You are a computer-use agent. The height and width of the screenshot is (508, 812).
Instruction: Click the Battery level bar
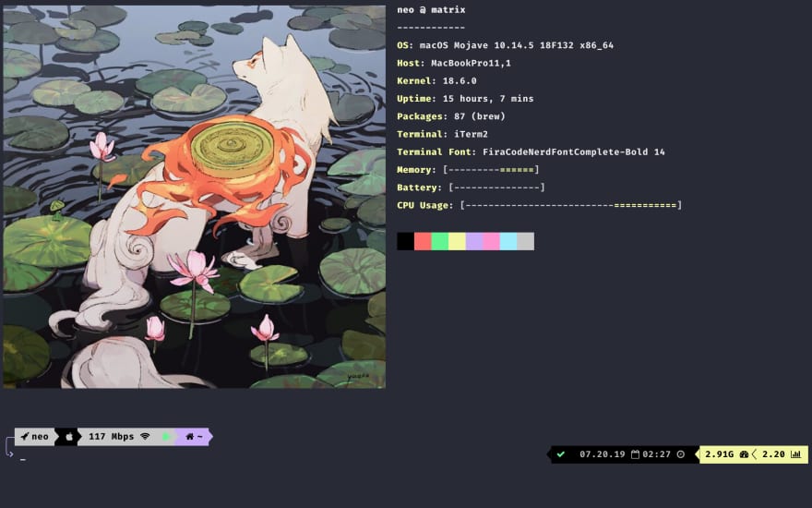point(496,187)
